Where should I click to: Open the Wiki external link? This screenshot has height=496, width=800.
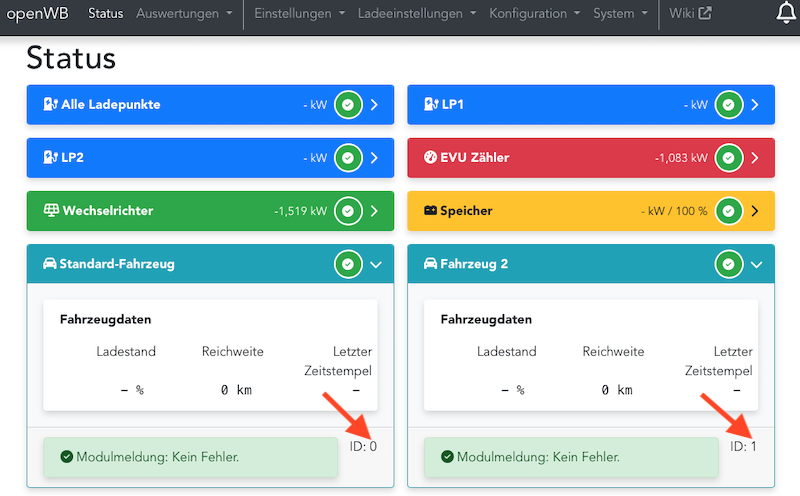[x=690, y=14]
